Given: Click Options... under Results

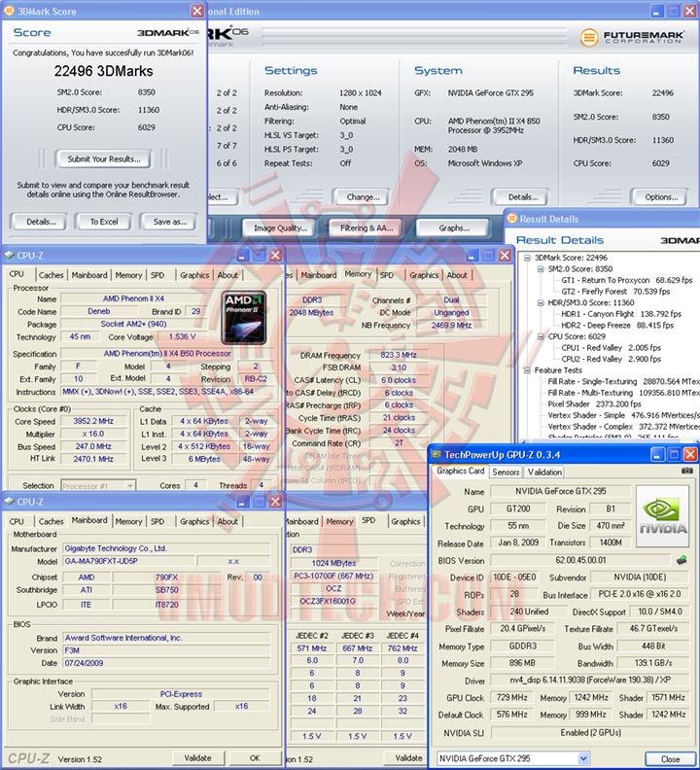Looking at the screenshot, I should click(x=661, y=197).
